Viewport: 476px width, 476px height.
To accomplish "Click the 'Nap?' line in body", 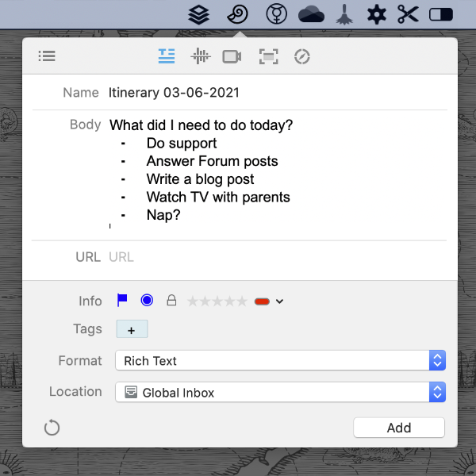I will point(163,215).
